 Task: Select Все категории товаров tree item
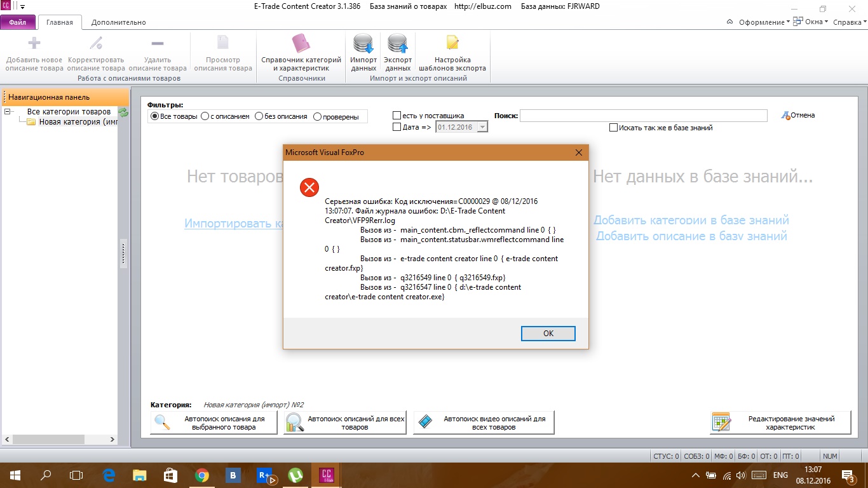click(69, 112)
